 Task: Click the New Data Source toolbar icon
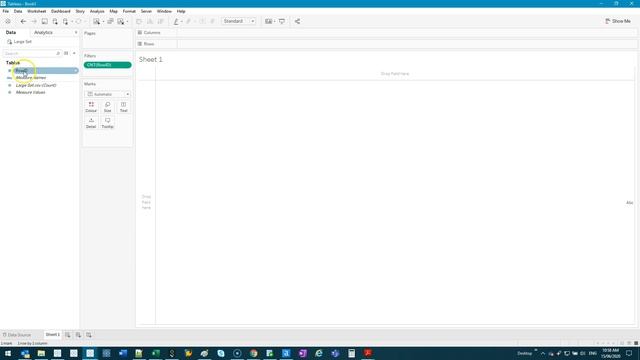(x=55, y=21)
